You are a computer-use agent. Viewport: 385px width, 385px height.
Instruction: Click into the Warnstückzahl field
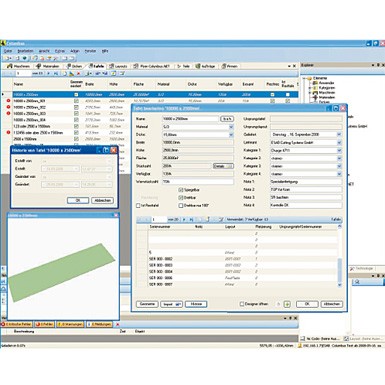tap(198, 182)
